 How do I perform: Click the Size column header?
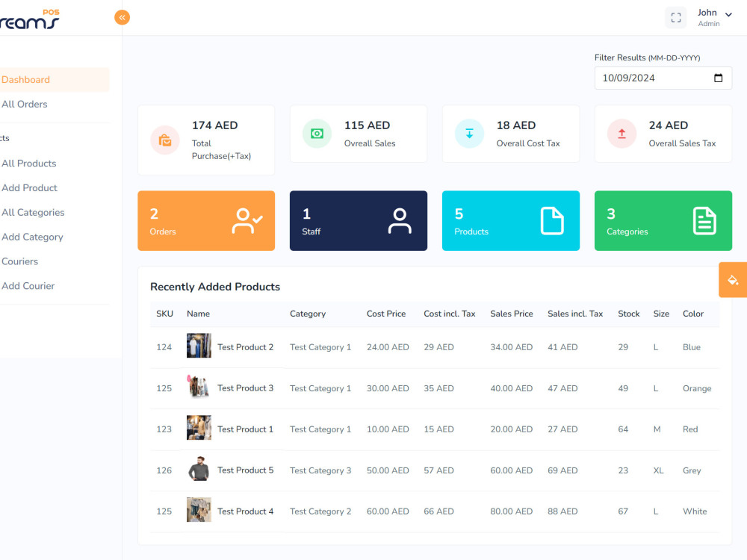tap(661, 314)
